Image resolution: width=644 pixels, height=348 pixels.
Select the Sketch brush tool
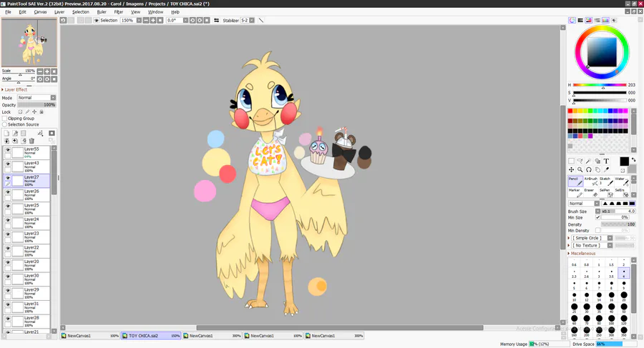click(x=606, y=181)
